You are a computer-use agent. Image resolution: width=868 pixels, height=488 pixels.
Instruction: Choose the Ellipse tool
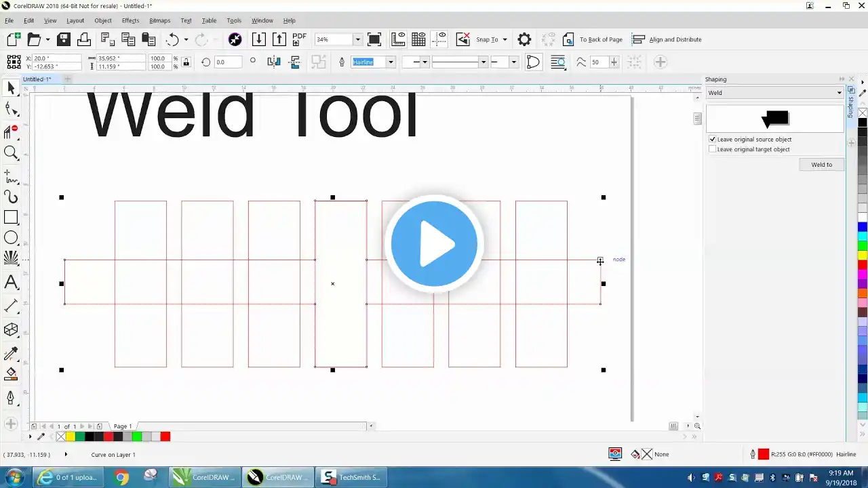pyautogui.click(x=11, y=238)
